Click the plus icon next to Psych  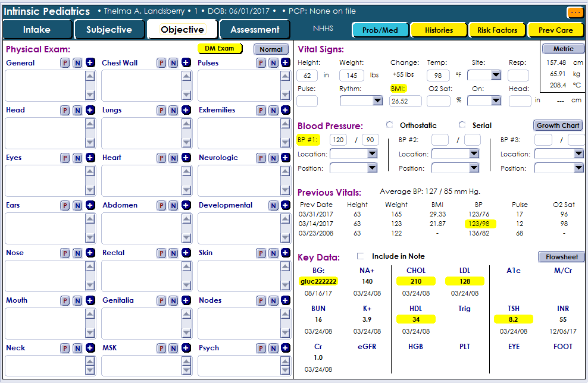(283, 348)
